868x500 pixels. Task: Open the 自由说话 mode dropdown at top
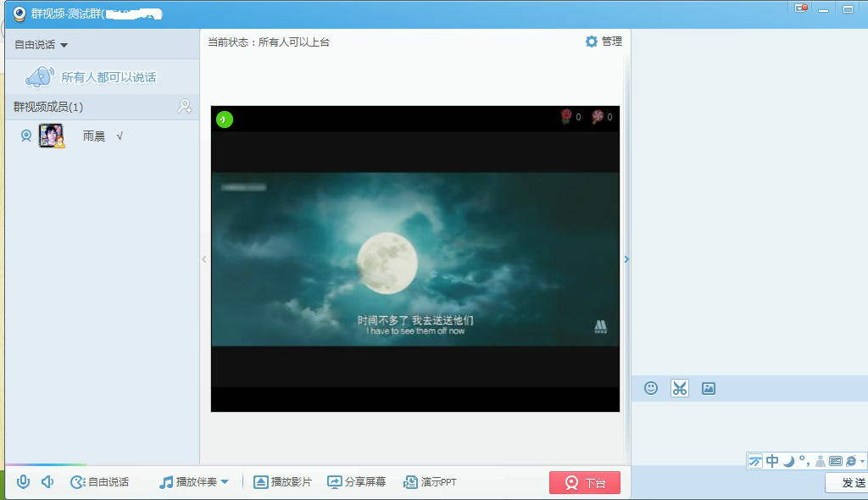41,45
